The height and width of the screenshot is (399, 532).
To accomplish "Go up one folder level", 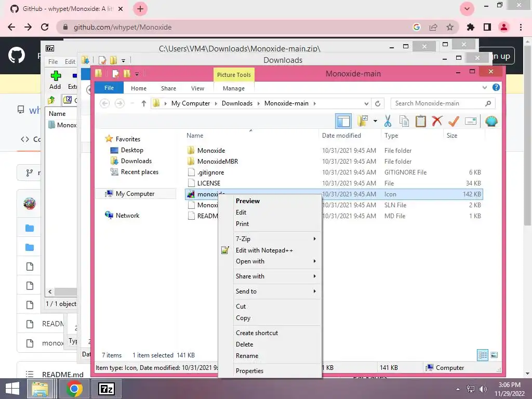I will 144,103.
